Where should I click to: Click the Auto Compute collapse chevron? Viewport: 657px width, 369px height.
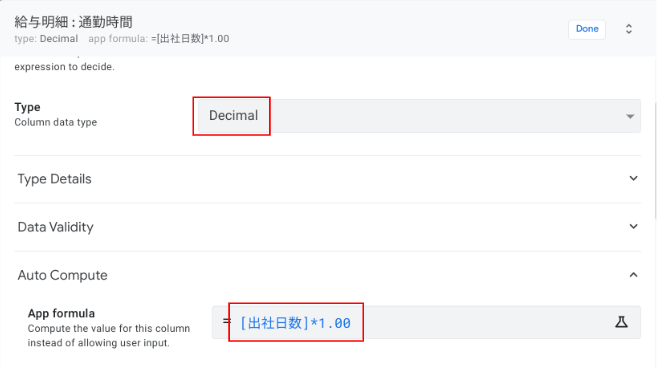coord(633,275)
